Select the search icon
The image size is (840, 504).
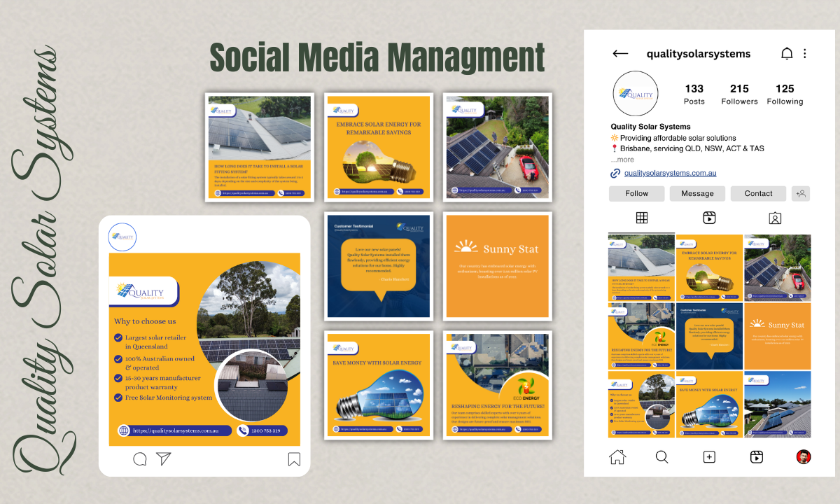coord(661,456)
